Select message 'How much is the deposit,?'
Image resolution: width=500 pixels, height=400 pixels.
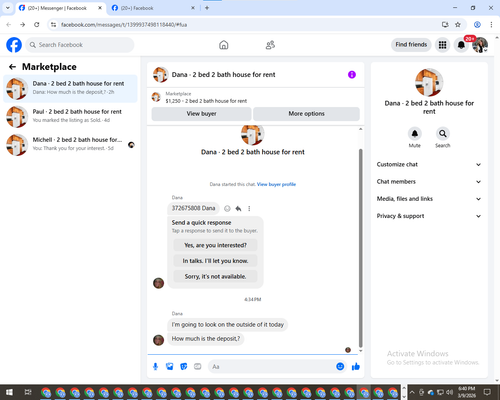206,339
